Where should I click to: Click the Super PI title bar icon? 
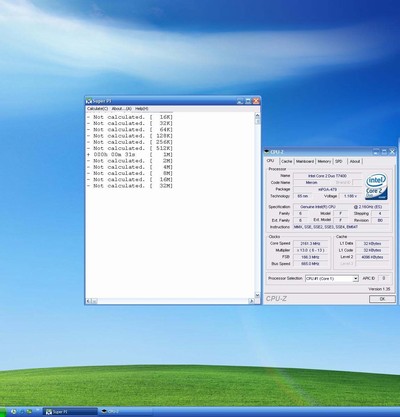89,101
